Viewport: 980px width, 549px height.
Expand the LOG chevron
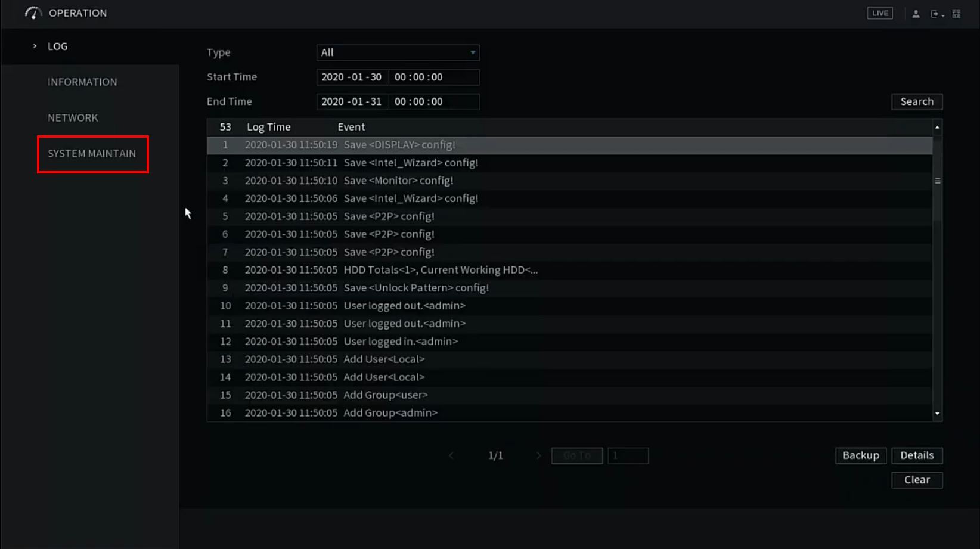coord(35,46)
